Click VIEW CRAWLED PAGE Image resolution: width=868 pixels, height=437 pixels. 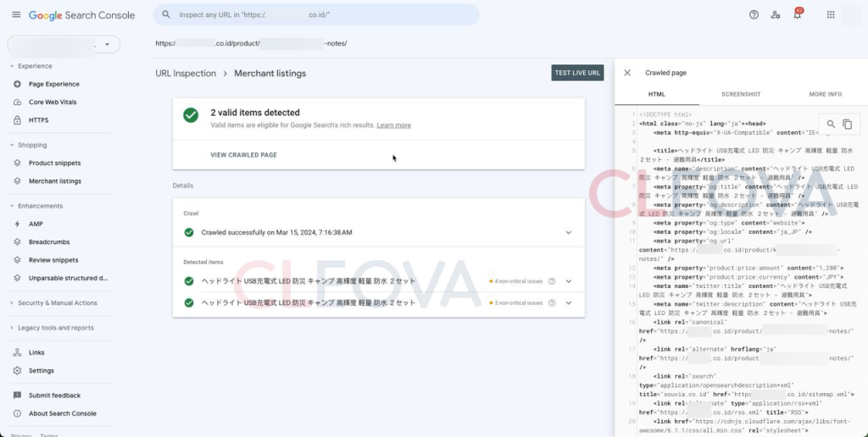click(243, 155)
